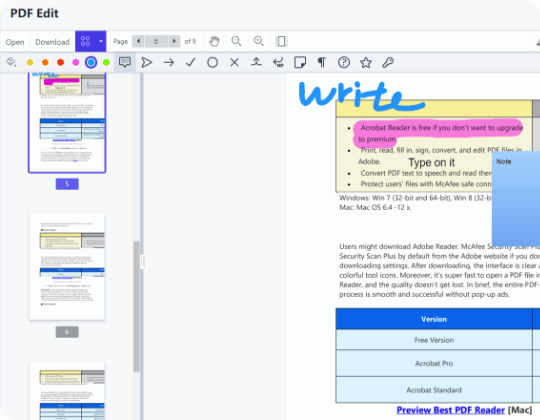Toggle the page layout icon
Screen dimensions: 540x420
(x=281, y=41)
